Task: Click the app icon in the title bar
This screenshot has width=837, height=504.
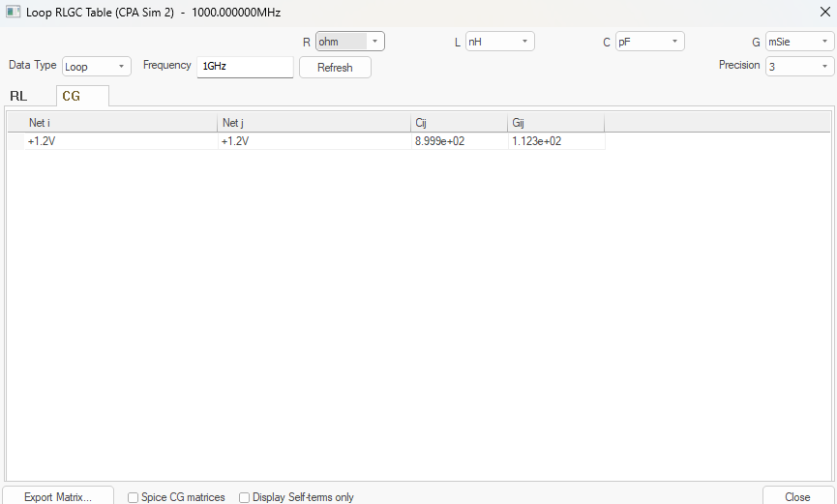Action: point(13,13)
